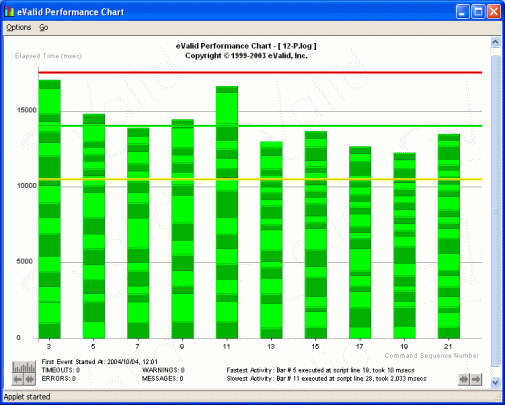Screen dimensions: 505x405
Task: Select the bar for sequence 17
Action: click(360, 242)
